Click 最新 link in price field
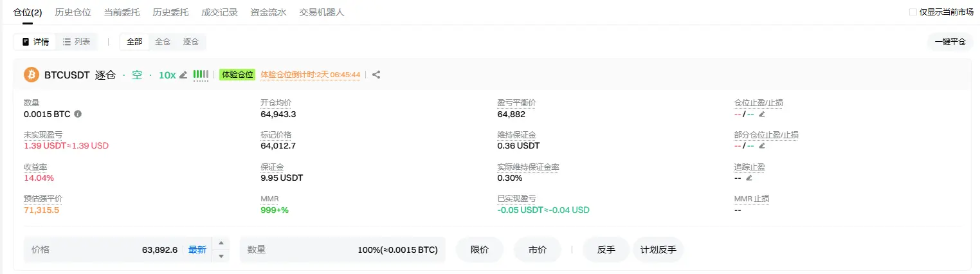The width and height of the screenshot is (980, 274). point(197,250)
